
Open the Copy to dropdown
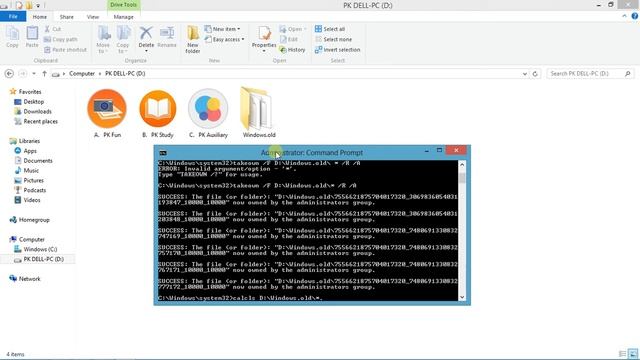(122, 40)
